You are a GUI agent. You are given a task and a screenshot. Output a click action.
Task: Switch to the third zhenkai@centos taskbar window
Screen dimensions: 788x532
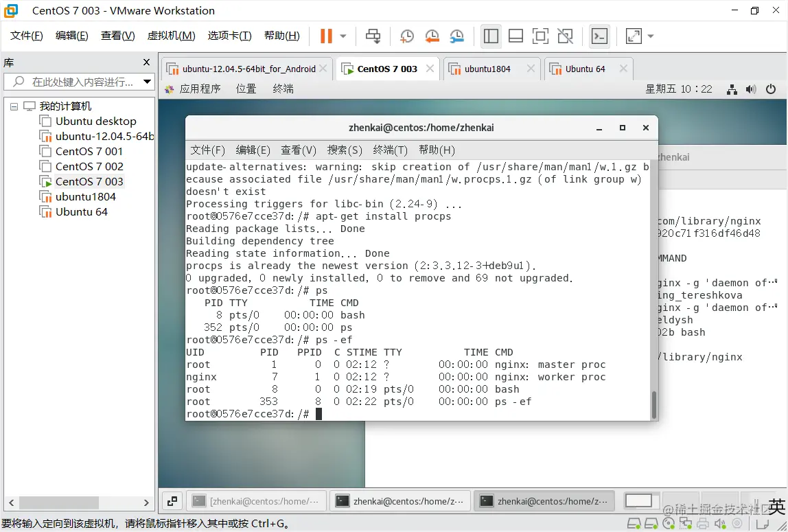coord(545,501)
